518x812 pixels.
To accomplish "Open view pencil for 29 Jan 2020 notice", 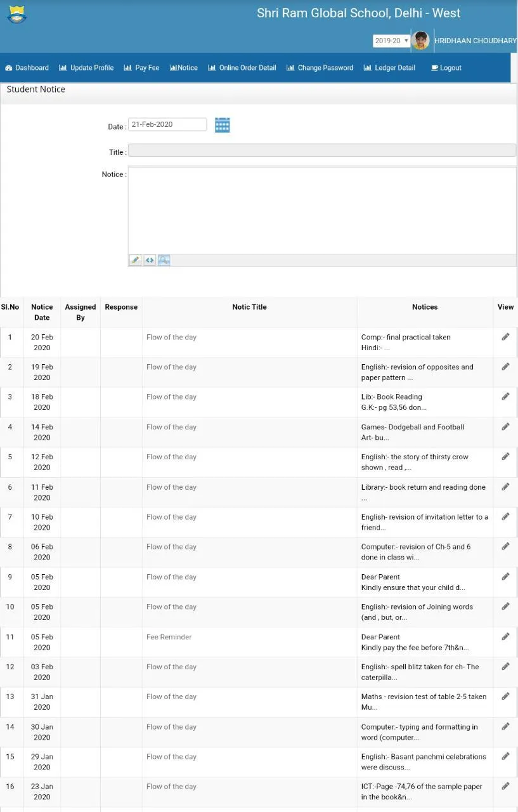I will tap(505, 756).
